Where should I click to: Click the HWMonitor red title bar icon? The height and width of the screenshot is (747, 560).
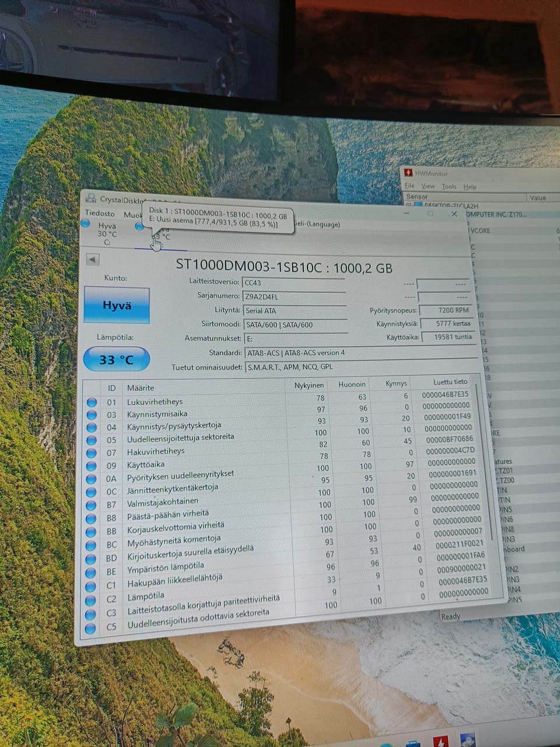pyautogui.click(x=408, y=173)
